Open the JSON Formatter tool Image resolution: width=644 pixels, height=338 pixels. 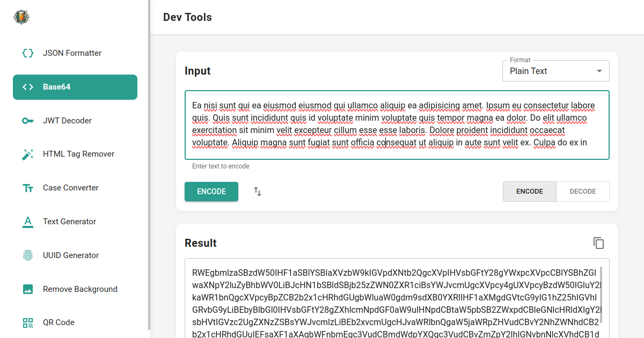[72, 53]
